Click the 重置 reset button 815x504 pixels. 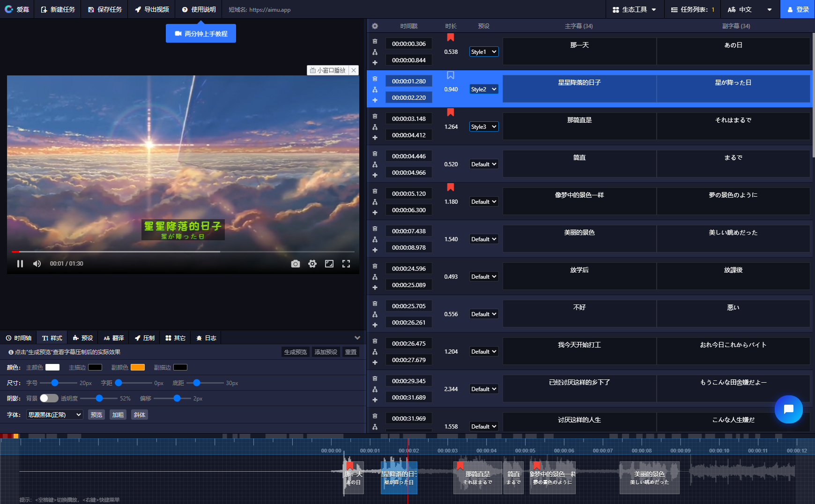pos(351,352)
